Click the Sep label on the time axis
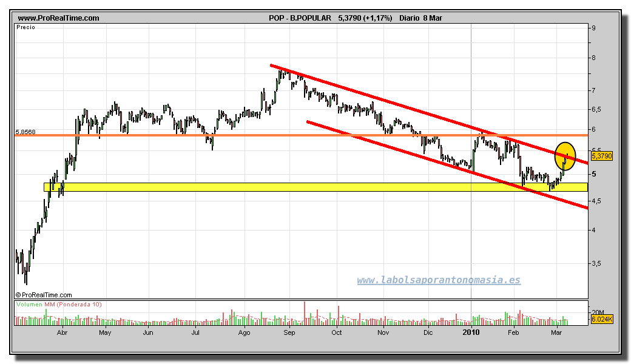The width and height of the screenshot is (631, 364). [x=289, y=332]
